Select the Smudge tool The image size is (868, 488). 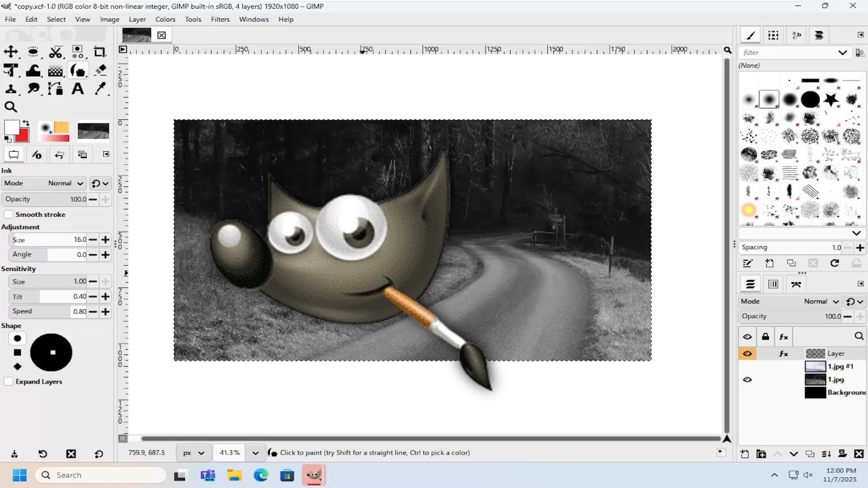pos(33,88)
